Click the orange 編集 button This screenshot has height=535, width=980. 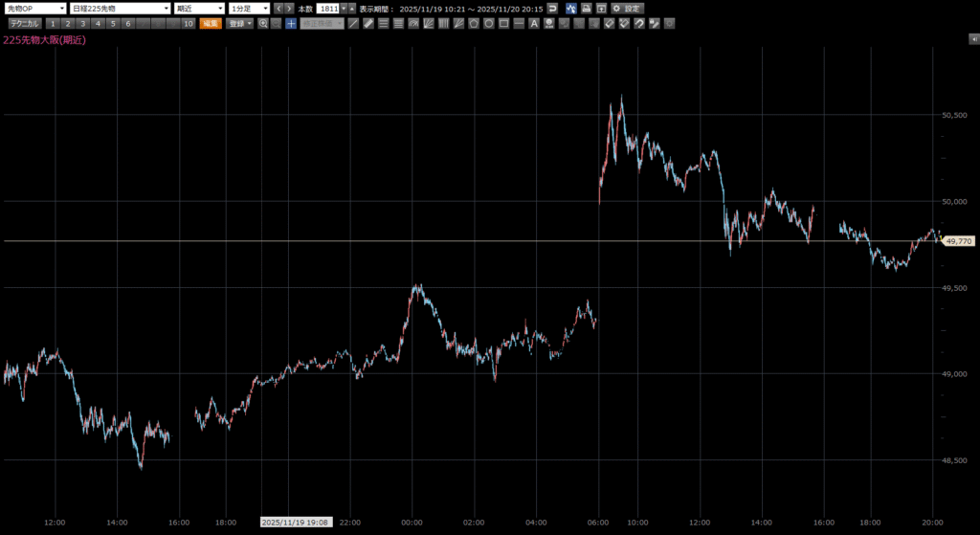(x=210, y=23)
